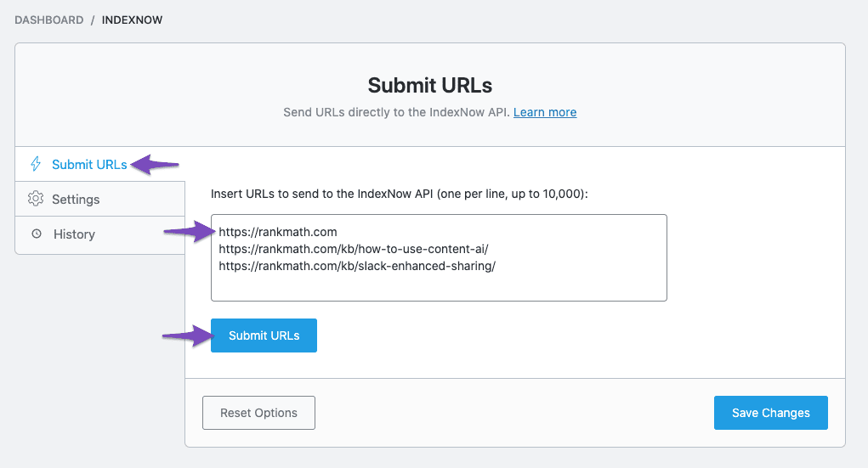
Task: Click the lightning bolt icon beside Submit URLs
Action: [x=36, y=164]
